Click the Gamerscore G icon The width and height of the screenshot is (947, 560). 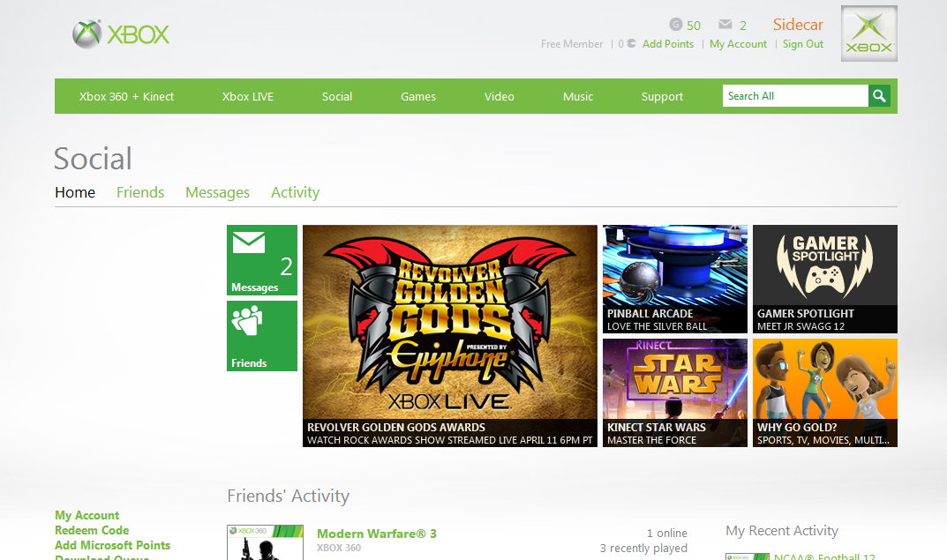[x=676, y=25]
